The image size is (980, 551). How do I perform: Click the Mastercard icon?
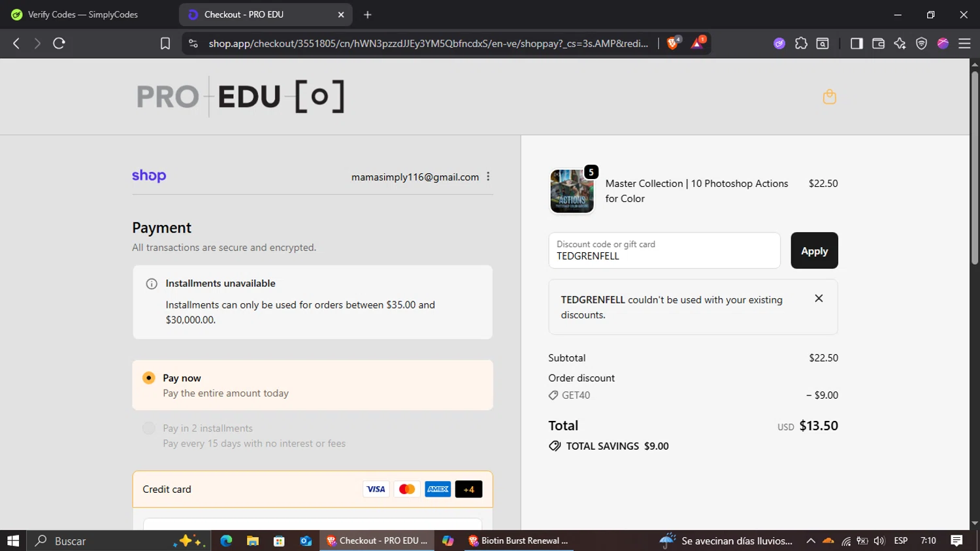click(x=407, y=489)
